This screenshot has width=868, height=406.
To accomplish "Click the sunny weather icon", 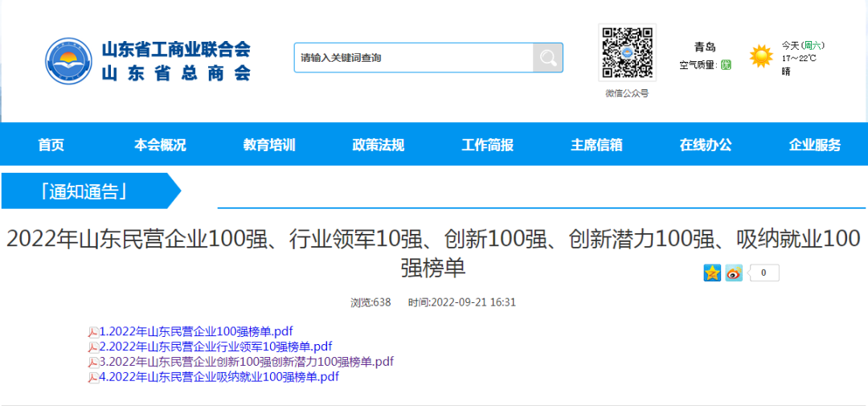I will 760,57.
